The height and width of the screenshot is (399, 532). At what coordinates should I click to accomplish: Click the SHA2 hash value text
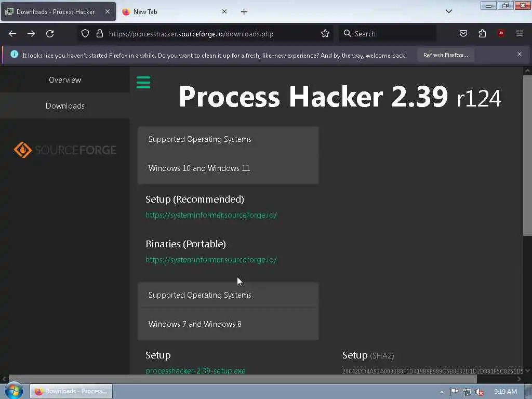(433, 371)
